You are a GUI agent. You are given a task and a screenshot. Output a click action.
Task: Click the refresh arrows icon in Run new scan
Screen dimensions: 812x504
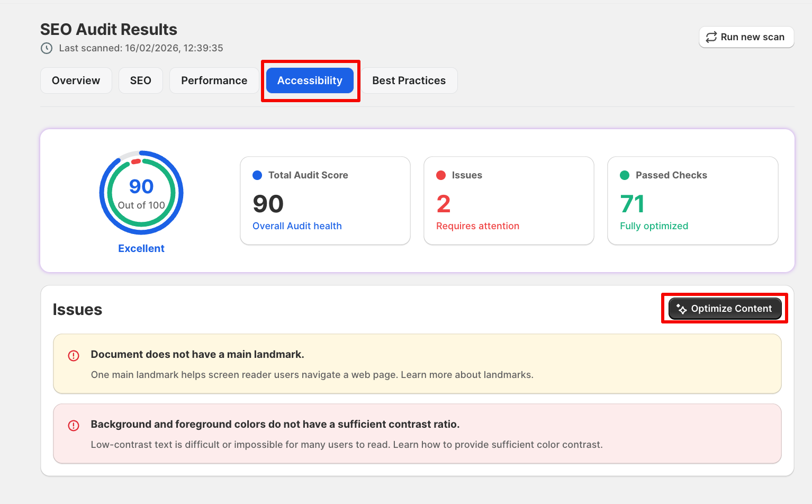pos(711,37)
